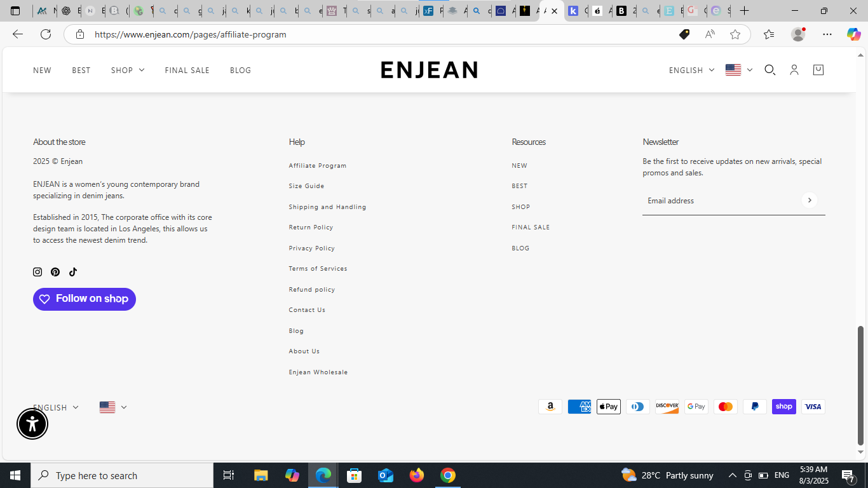Open Terms of Services link
This screenshot has height=488, width=868.
(318, 269)
